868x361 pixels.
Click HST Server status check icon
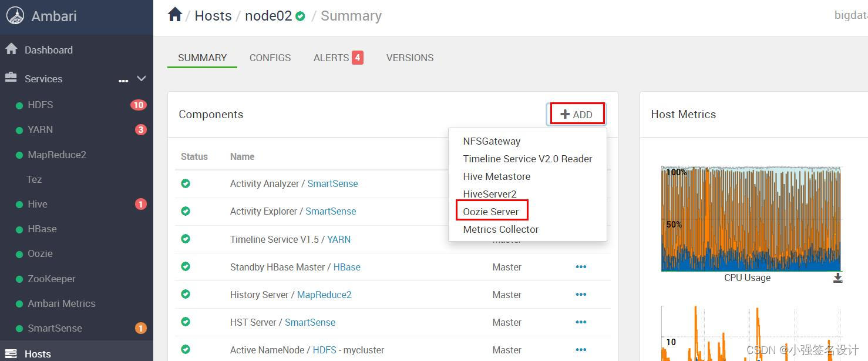pyautogui.click(x=186, y=322)
